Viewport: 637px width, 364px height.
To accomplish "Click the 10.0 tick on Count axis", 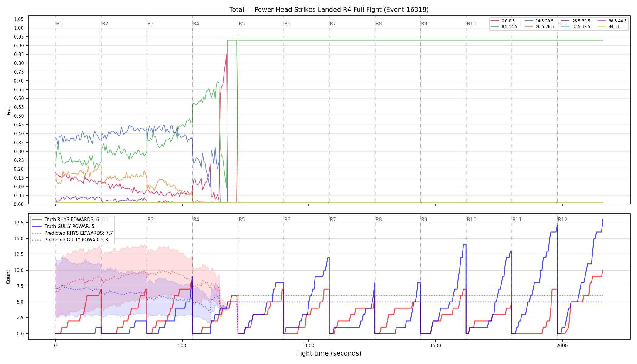I will 19,270.
